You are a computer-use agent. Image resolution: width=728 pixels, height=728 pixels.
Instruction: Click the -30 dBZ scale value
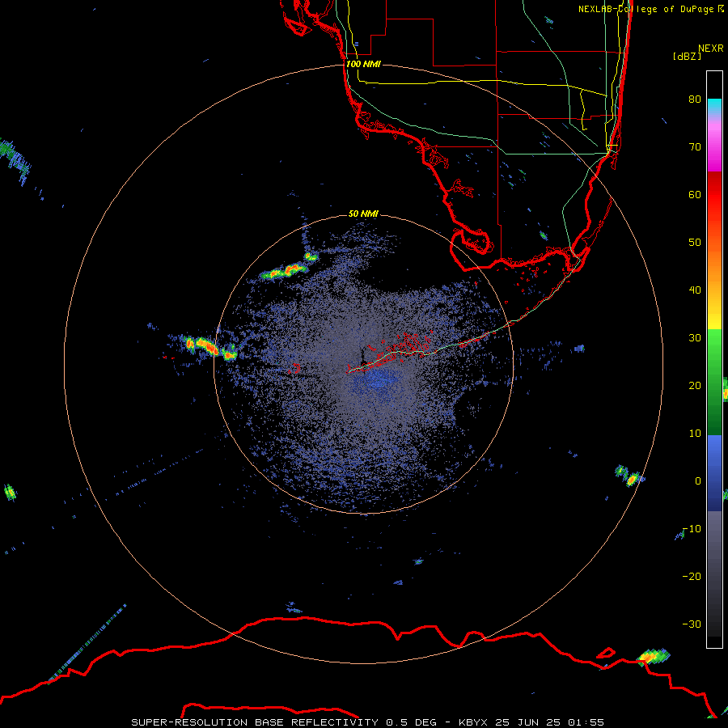(692, 624)
